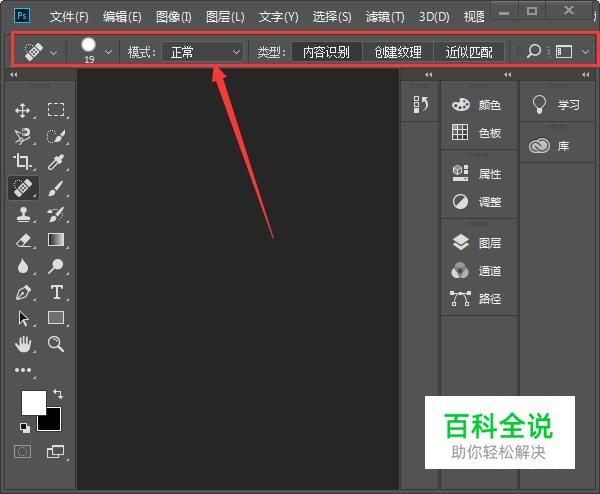The height and width of the screenshot is (494, 600).
Task: Choose 创建纹理 type option
Action: tap(398, 52)
